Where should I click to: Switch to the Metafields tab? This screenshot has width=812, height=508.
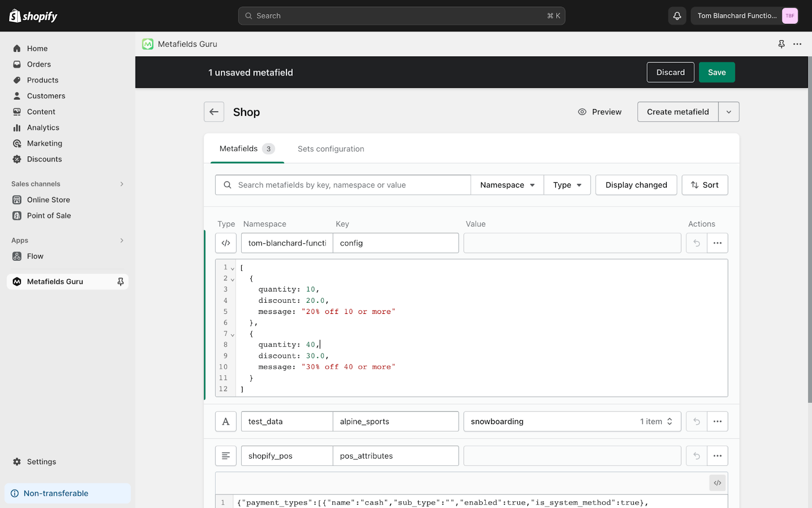247,149
